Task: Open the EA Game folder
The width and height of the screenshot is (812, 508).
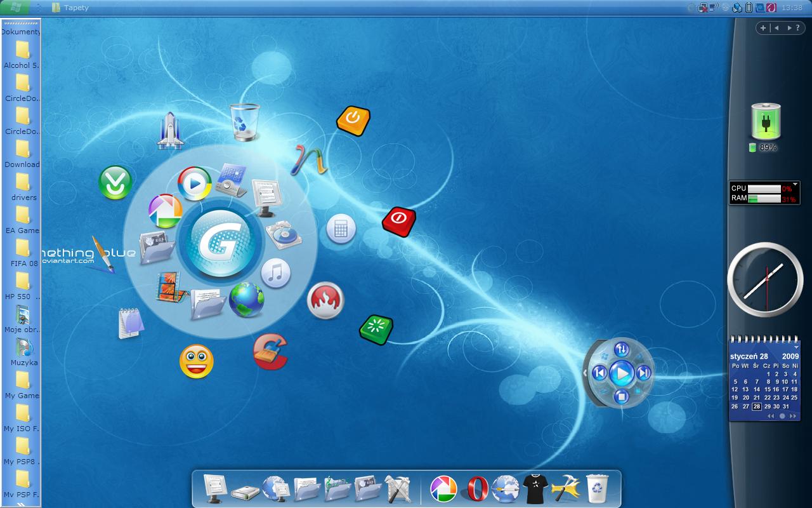Action: click(x=22, y=220)
